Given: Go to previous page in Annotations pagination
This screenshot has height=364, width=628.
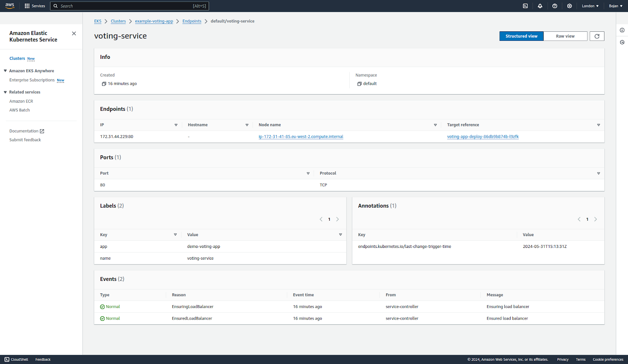Looking at the screenshot, I should [579, 219].
